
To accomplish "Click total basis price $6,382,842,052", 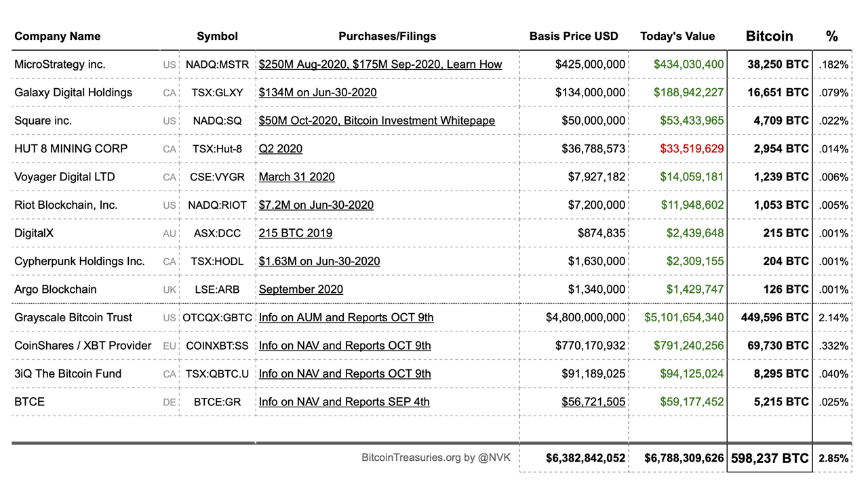I will (x=586, y=458).
